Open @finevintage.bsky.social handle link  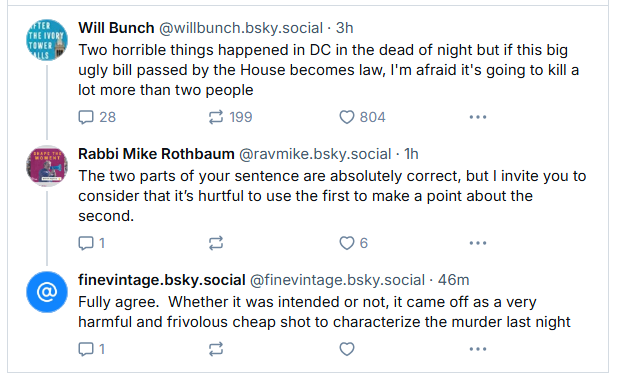click(338, 280)
